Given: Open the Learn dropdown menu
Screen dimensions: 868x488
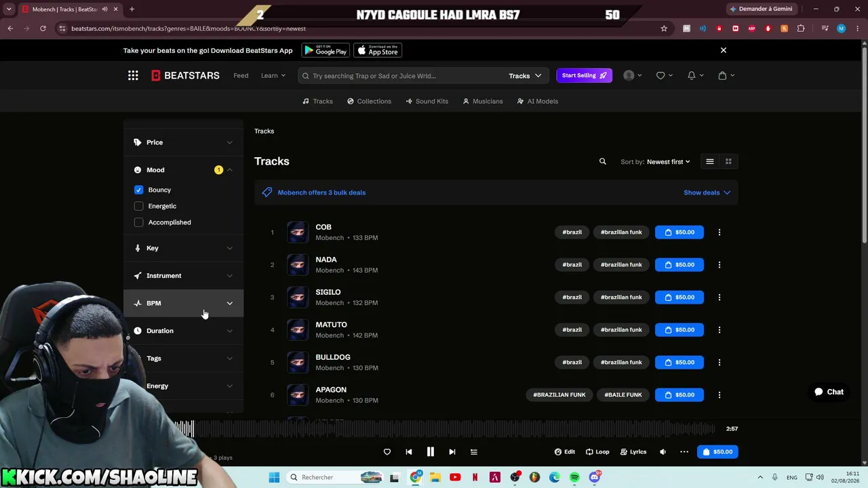Looking at the screenshot, I should (273, 75).
